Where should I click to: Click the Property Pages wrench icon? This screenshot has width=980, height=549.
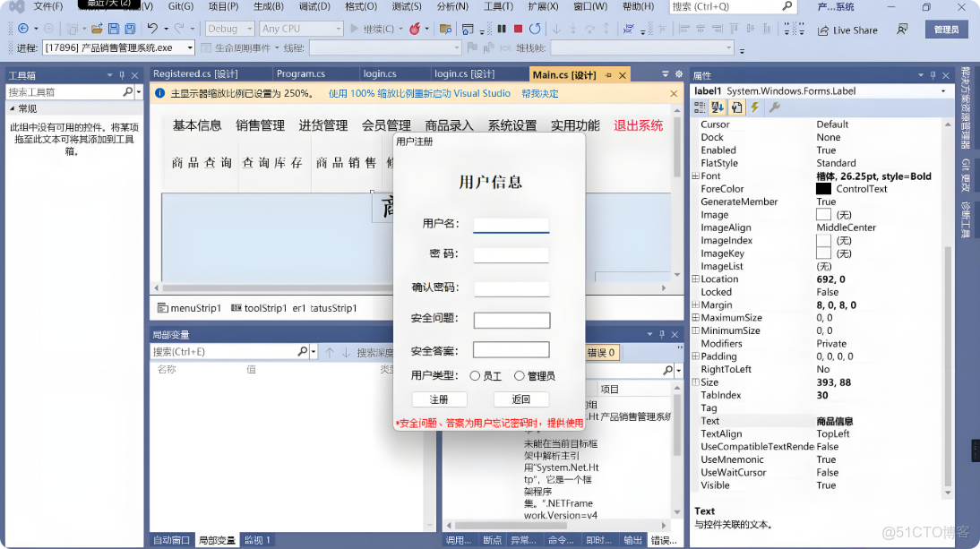pos(774,107)
